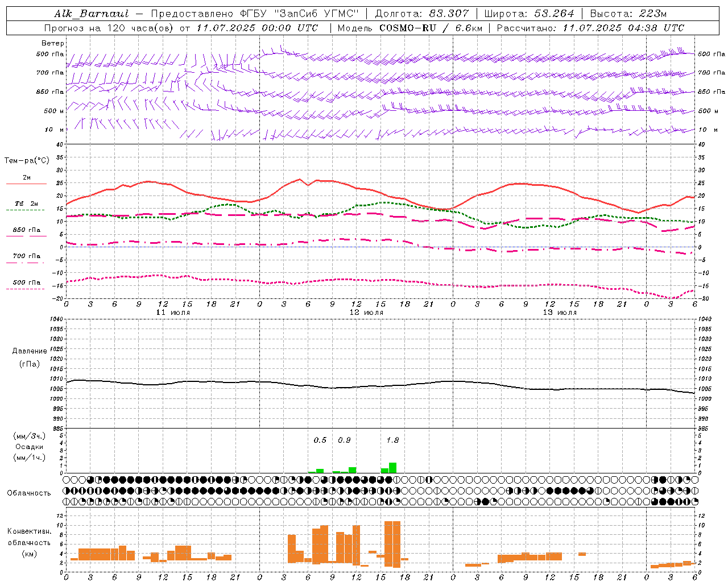Viewport: 728px width, 582px height.
Task: Click the 0.9 precipitation amount
Action: point(344,440)
